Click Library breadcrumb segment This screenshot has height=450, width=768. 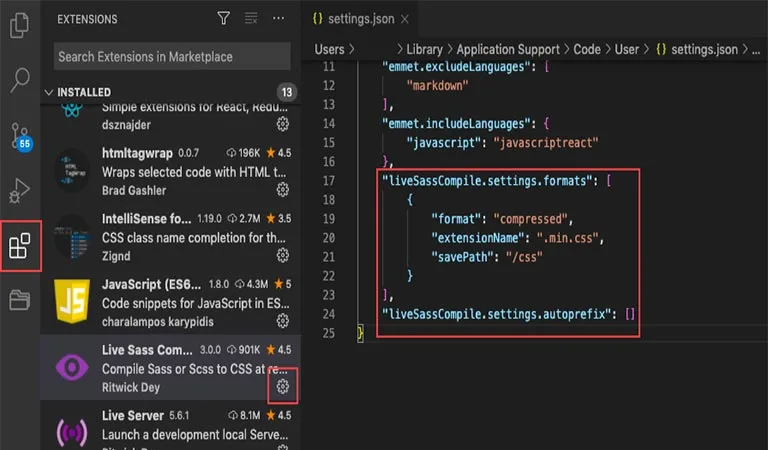coord(424,49)
